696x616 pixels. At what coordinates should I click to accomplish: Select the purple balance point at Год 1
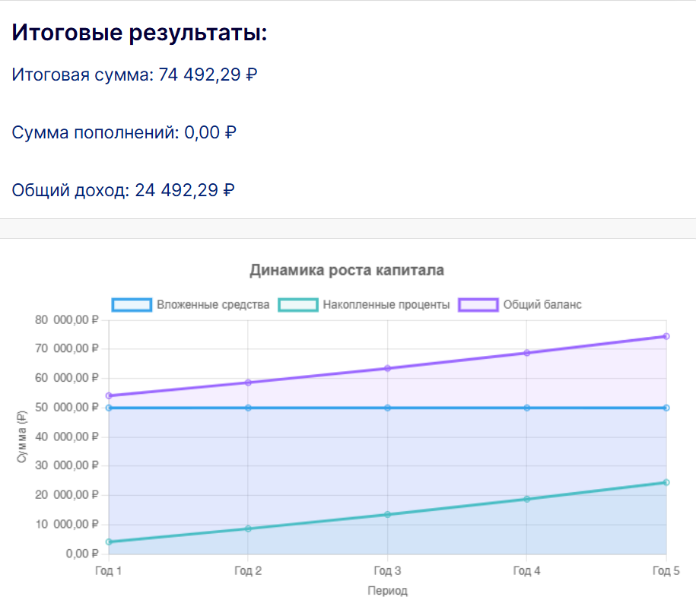click(x=110, y=395)
